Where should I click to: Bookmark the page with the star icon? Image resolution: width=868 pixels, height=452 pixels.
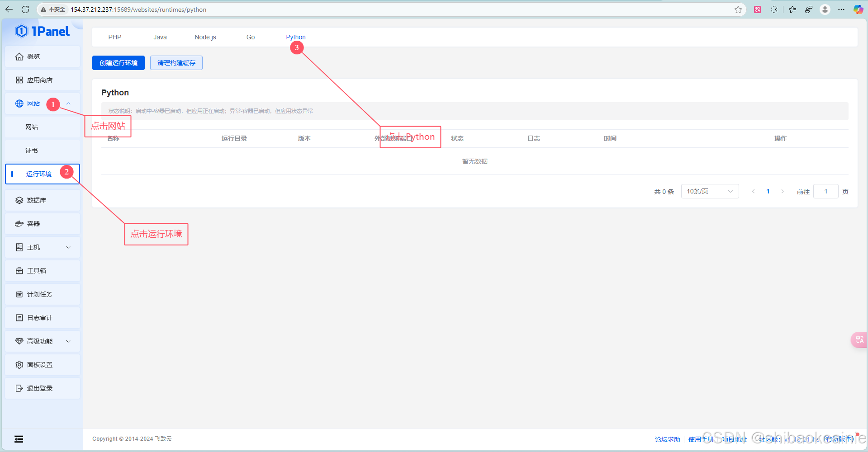point(738,9)
